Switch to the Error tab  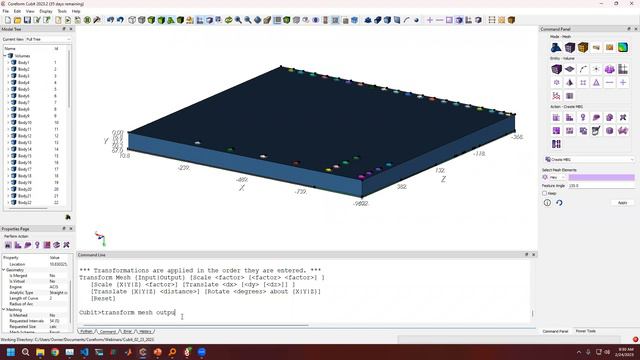point(128,331)
